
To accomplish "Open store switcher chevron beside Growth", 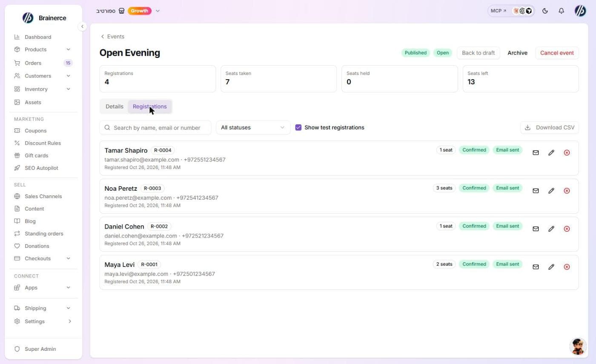I will click(158, 11).
